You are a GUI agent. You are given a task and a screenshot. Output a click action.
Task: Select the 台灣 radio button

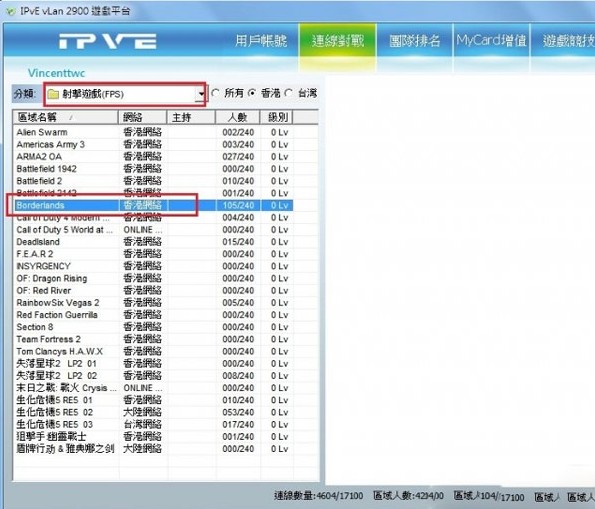click(288, 93)
